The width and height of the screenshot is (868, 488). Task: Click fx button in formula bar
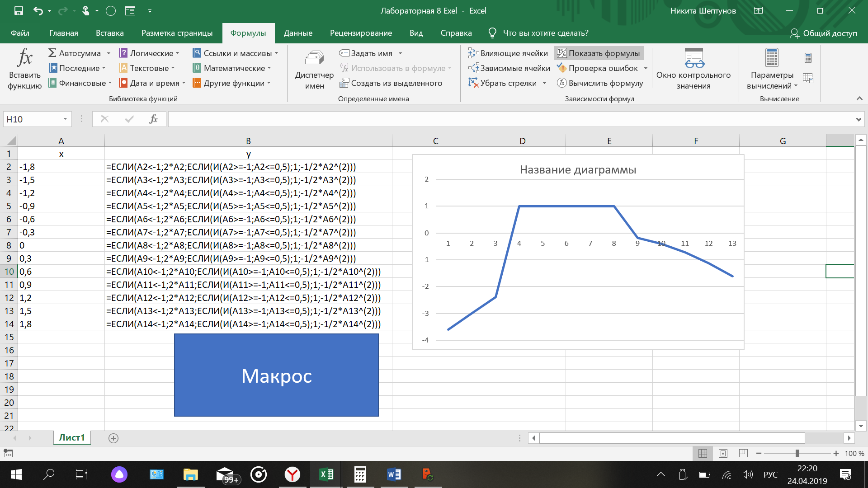153,119
